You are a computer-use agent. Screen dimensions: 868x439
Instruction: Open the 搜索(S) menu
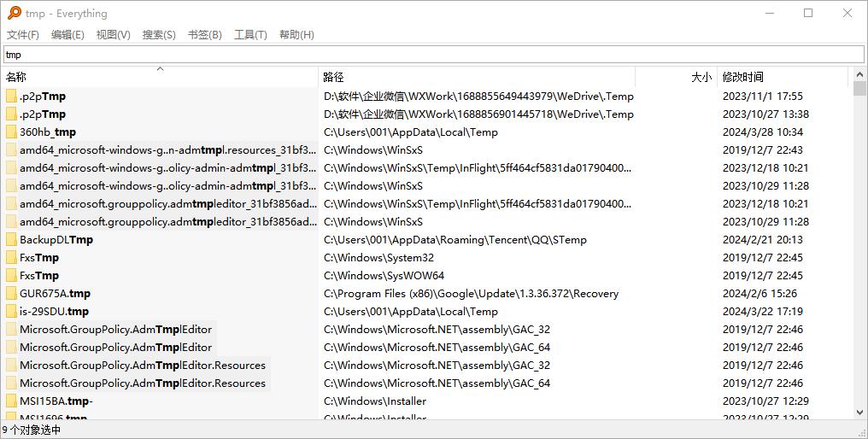[159, 35]
